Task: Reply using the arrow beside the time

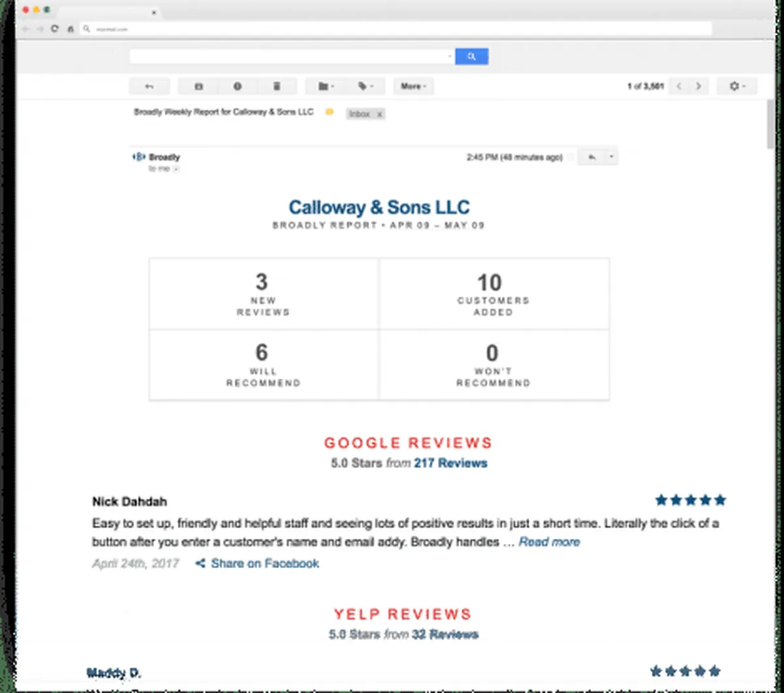Action: 592,158
